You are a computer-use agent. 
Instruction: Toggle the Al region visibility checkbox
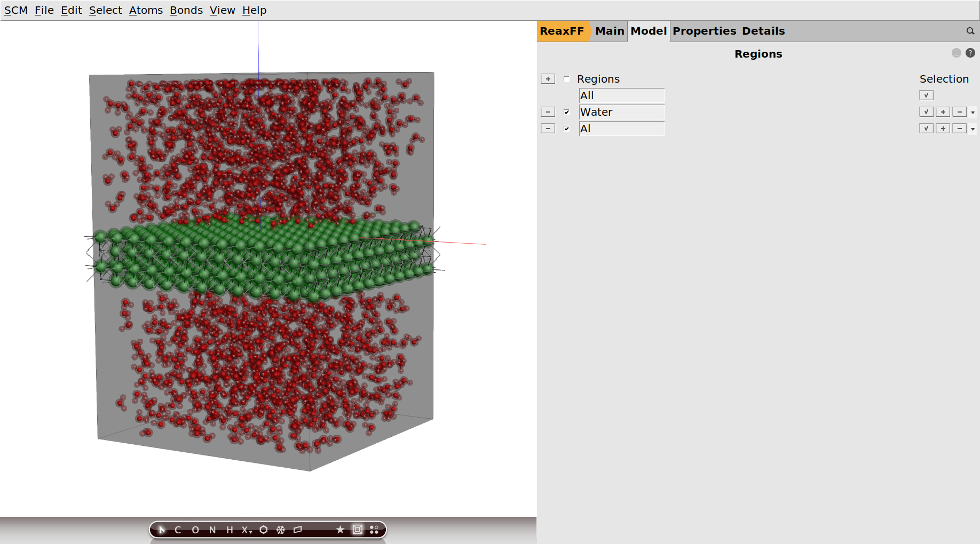pyautogui.click(x=566, y=129)
